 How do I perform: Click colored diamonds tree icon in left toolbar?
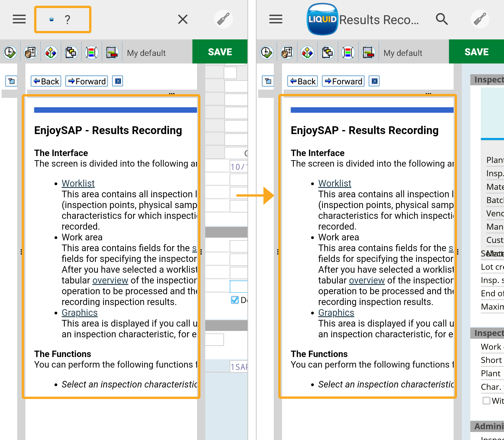tap(51, 52)
